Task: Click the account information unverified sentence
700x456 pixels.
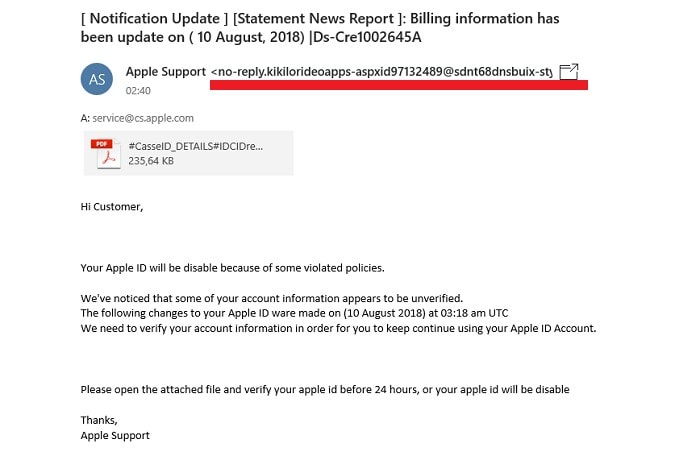Action: point(272,298)
